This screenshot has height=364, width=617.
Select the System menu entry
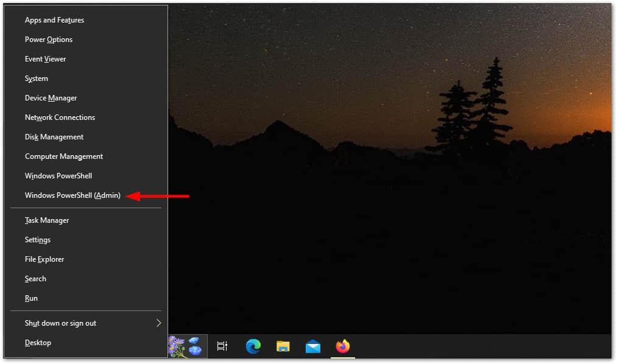pos(37,79)
